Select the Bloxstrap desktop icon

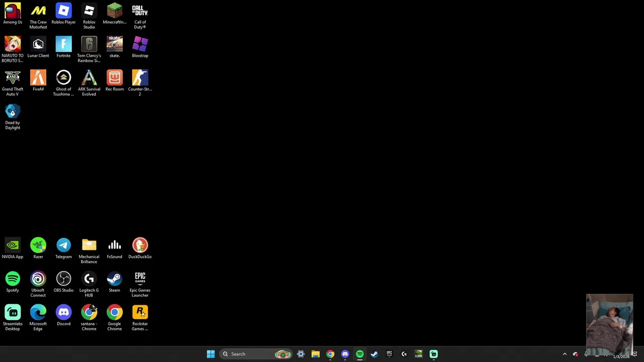pyautogui.click(x=140, y=47)
